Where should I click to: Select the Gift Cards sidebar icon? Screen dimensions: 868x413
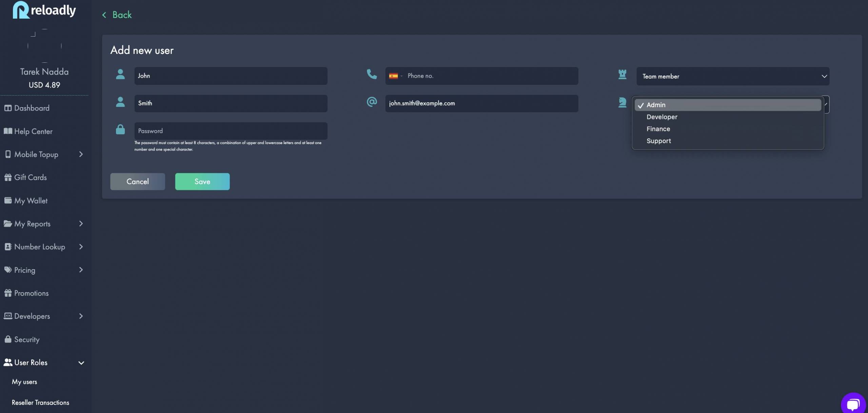(8, 177)
